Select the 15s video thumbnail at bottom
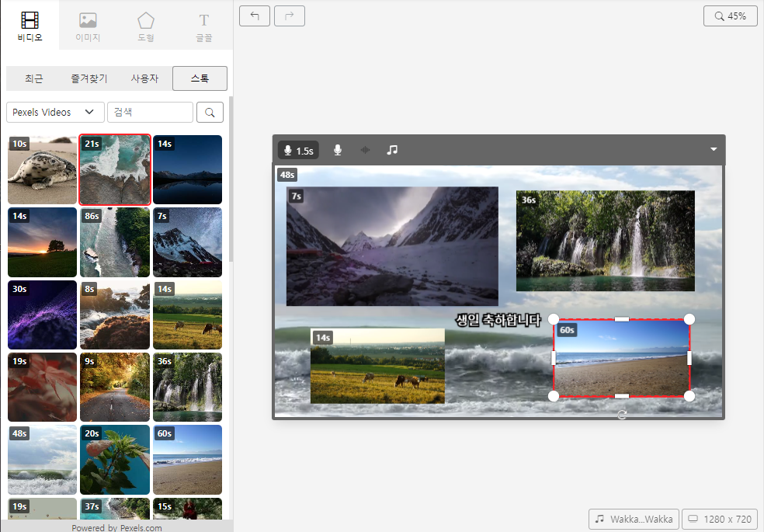Viewport: 764px width, 532px height. 188,509
